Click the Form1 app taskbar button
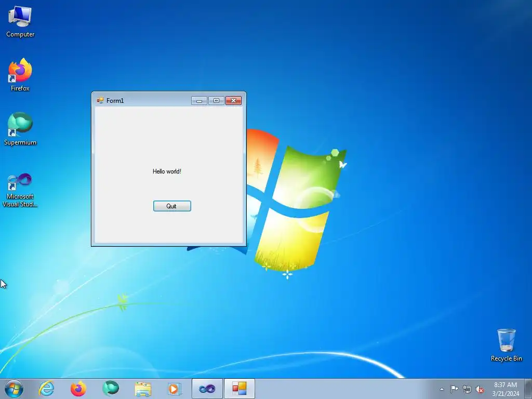This screenshot has height=399, width=532. pyautogui.click(x=240, y=389)
